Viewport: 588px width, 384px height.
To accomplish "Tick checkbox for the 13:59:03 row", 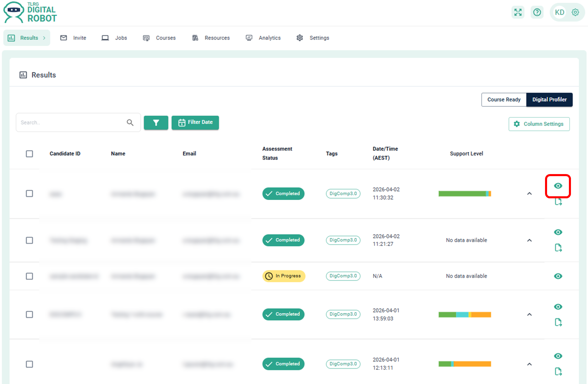I will (29, 314).
